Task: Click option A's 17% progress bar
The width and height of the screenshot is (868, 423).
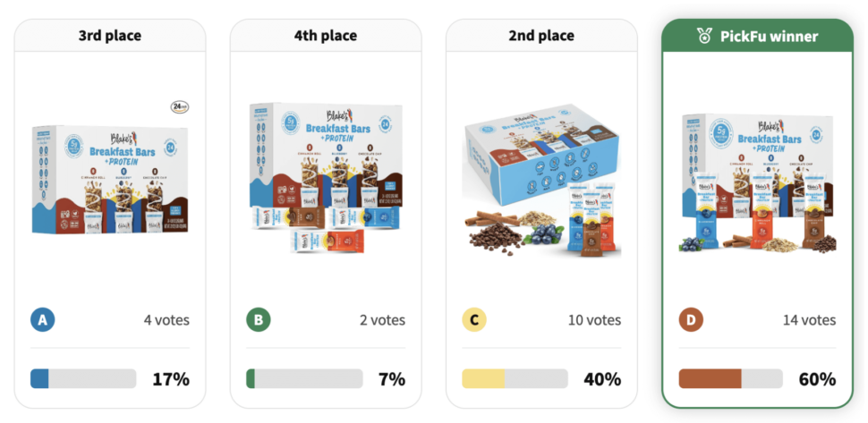Action: pos(83,379)
